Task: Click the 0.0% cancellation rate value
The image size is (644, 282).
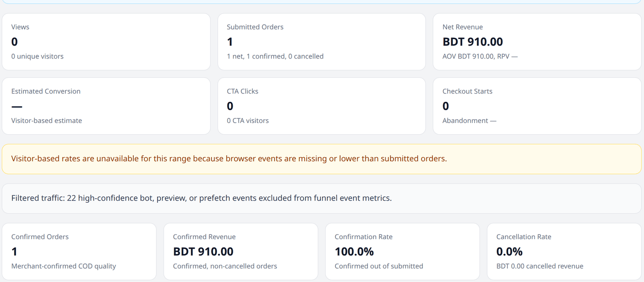Action: coord(509,252)
